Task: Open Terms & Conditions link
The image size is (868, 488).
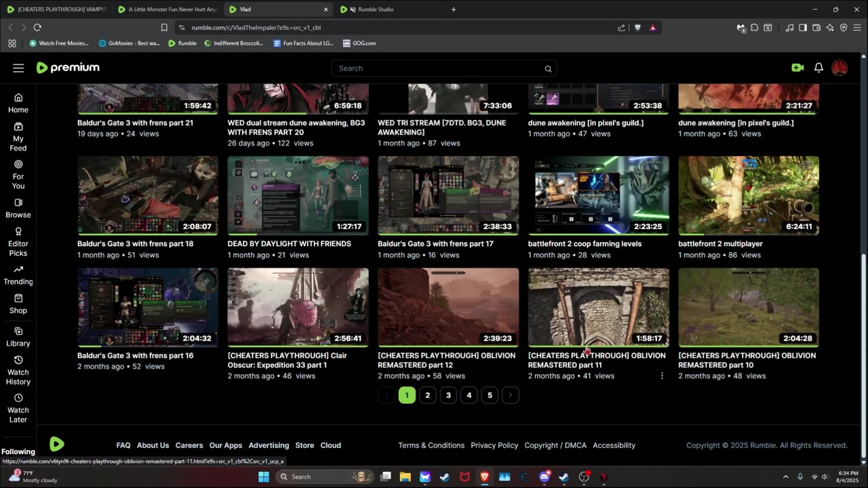Action: pos(431,445)
